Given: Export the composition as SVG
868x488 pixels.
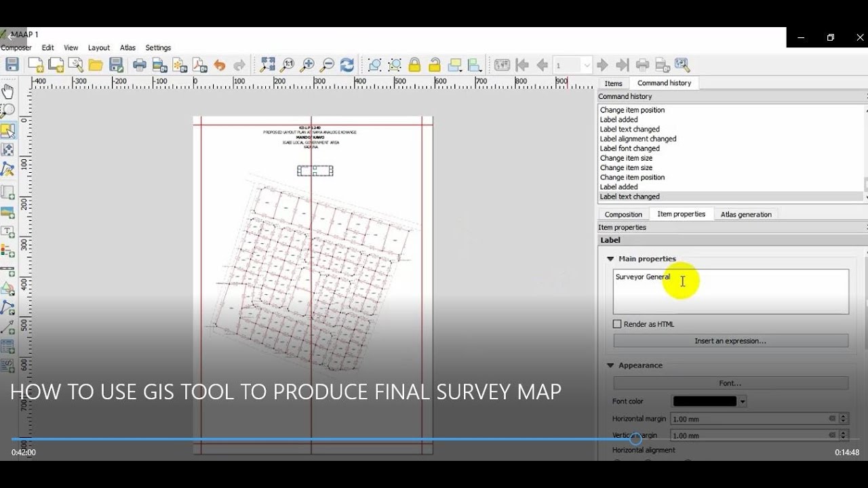Looking at the screenshot, I should pos(180,65).
